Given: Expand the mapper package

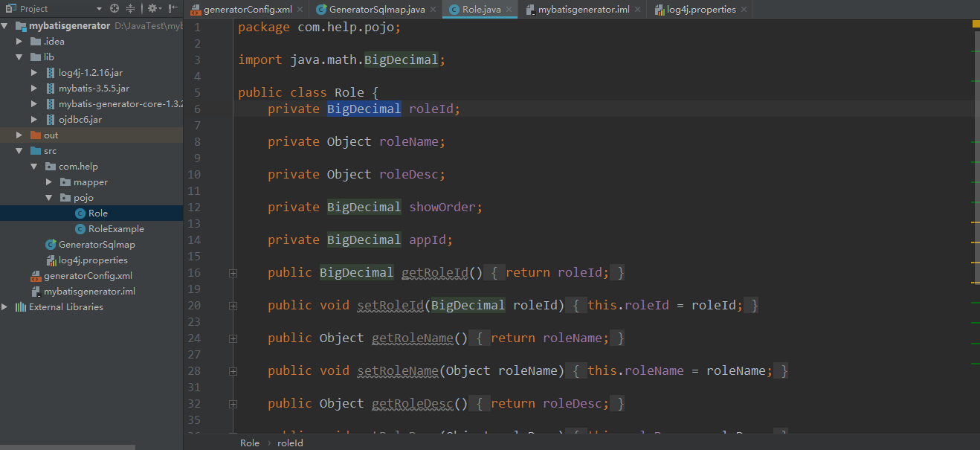Looking at the screenshot, I should tap(49, 182).
